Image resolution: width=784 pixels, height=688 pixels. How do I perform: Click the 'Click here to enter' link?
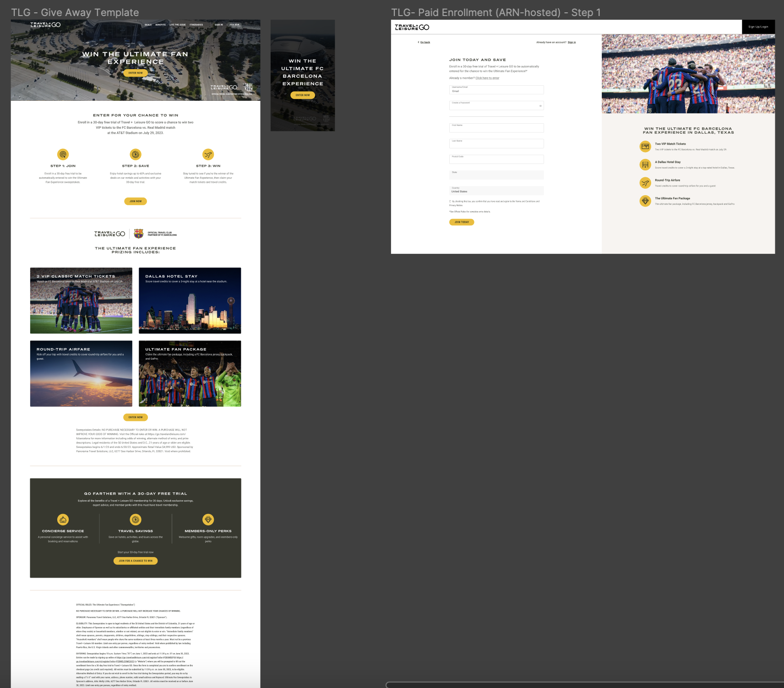click(x=487, y=78)
